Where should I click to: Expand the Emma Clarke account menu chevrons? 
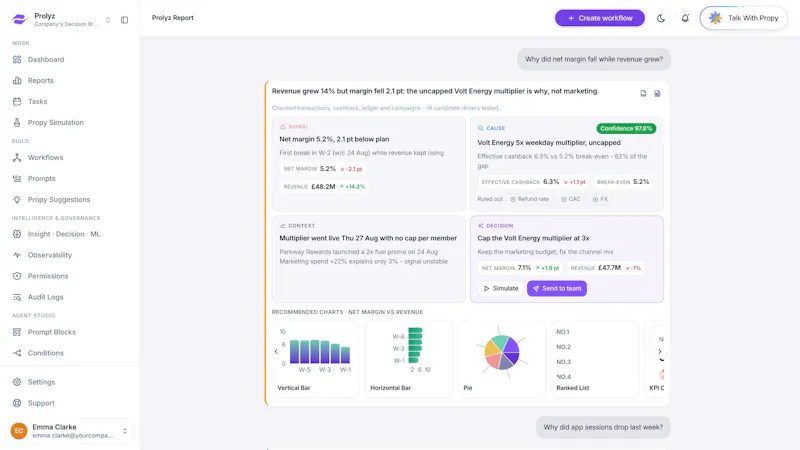click(125, 431)
